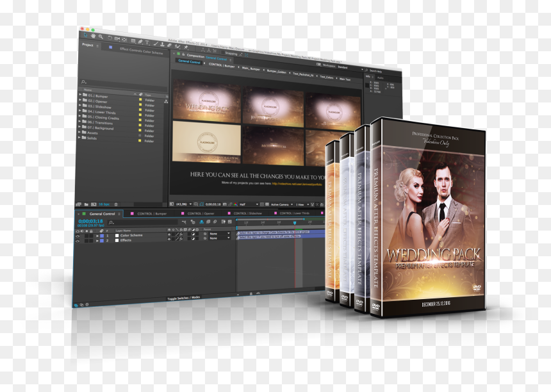Select the Roto Brush tool
This screenshot has height=392, width=551.
(x=178, y=46)
